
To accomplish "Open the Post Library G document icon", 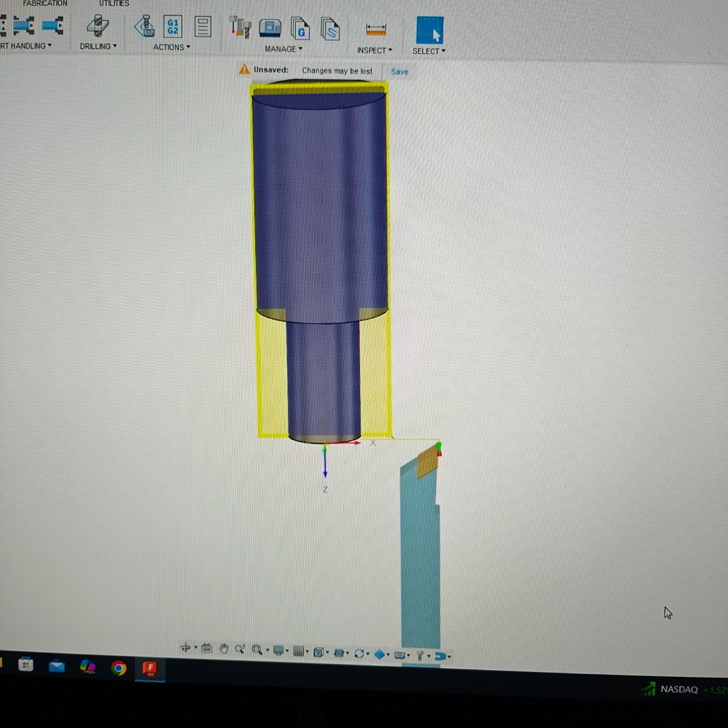I will coord(301,29).
